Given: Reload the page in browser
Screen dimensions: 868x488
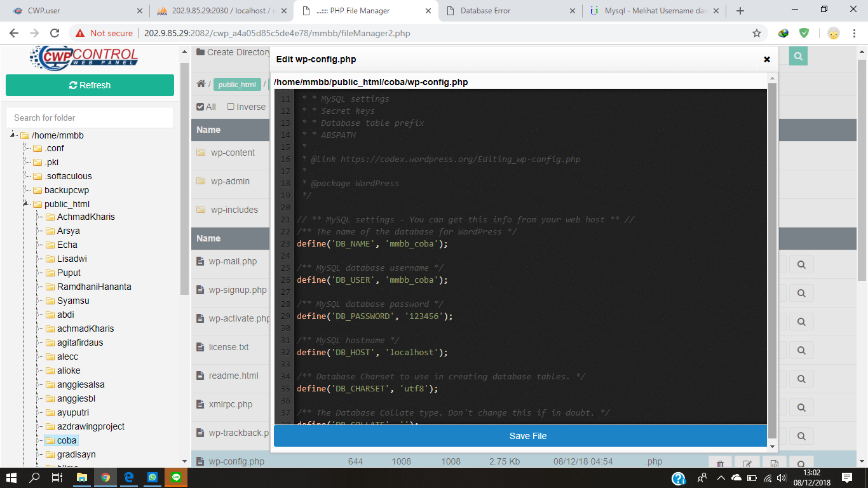Looking at the screenshot, I should click(55, 33).
